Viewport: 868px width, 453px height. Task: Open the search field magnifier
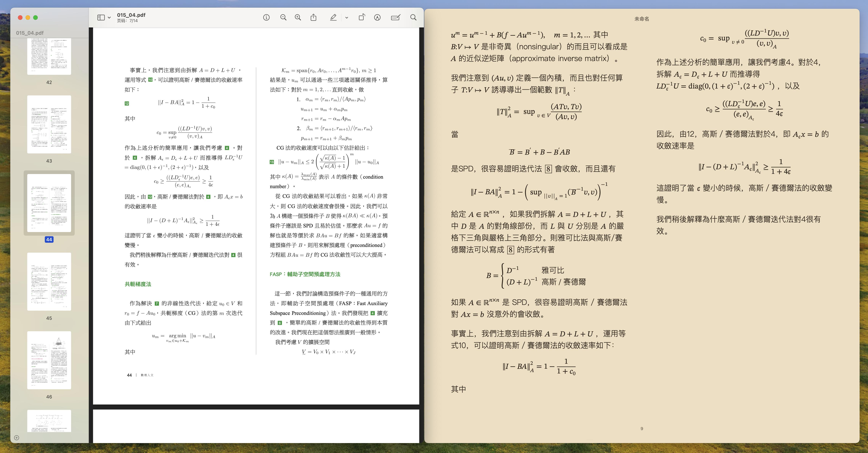pos(413,18)
